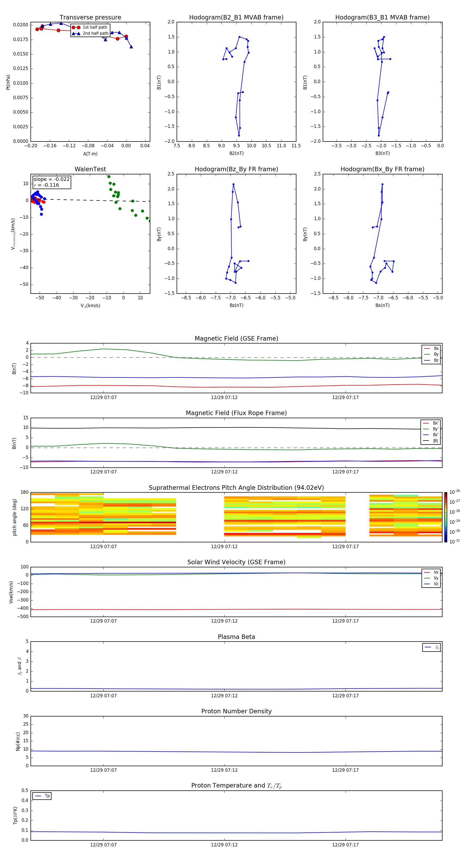
Task: Click the 10^-26 colorbar tick label
Action: tap(455, 492)
